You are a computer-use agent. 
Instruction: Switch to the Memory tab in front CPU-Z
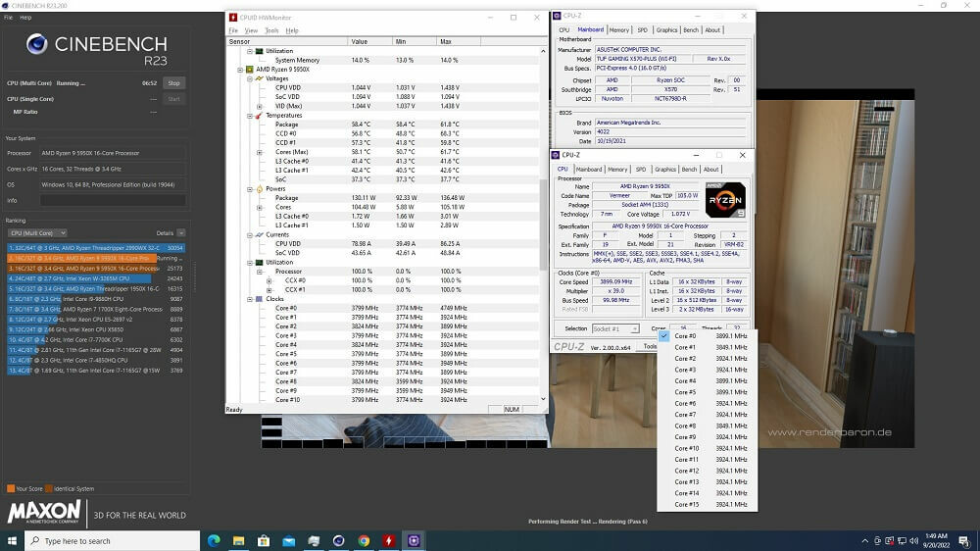617,170
